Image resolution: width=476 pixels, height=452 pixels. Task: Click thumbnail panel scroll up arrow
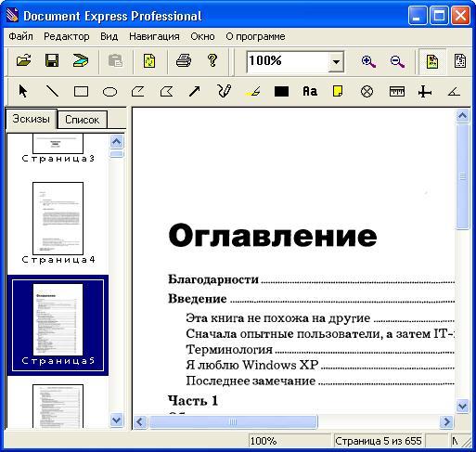pos(117,142)
